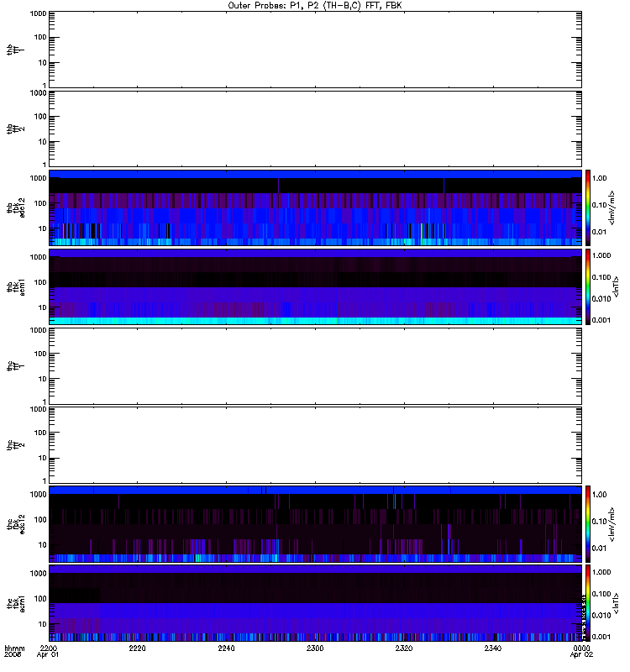Click the '100' tick of thc fff 2 axis
This screenshot has width=630, height=672.
40,433
